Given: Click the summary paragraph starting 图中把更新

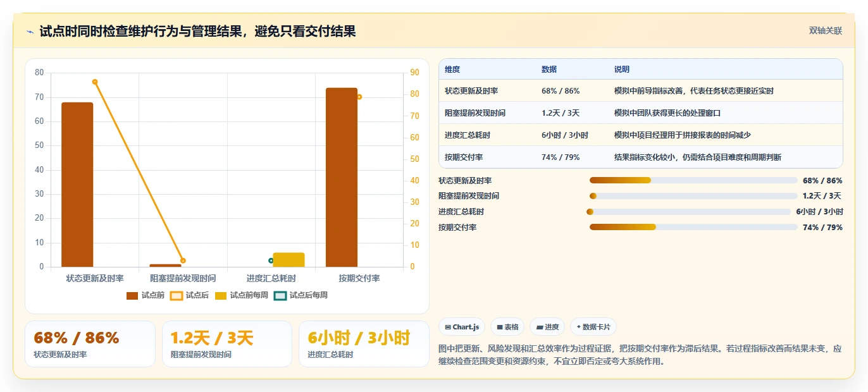Looking at the screenshot, I should (x=640, y=355).
